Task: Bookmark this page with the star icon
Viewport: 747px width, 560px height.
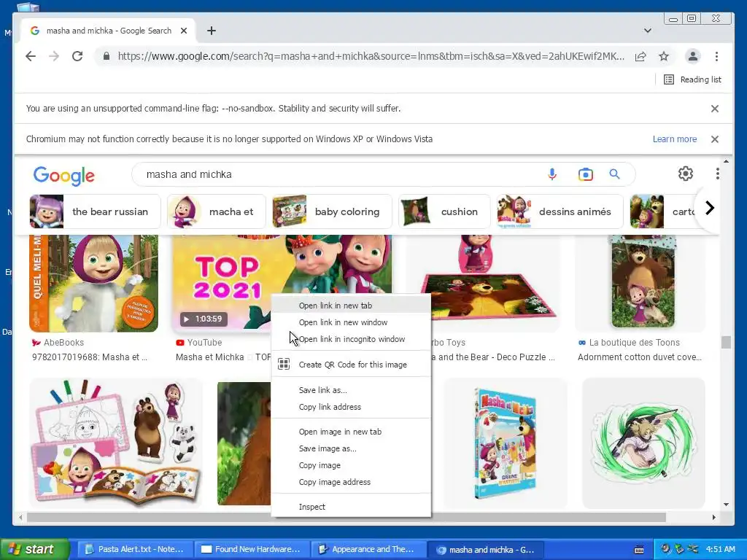Action: click(x=664, y=56)
